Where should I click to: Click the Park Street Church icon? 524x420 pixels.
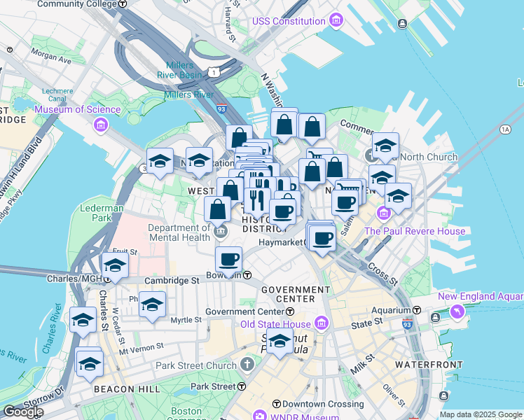tap(247, 365)
